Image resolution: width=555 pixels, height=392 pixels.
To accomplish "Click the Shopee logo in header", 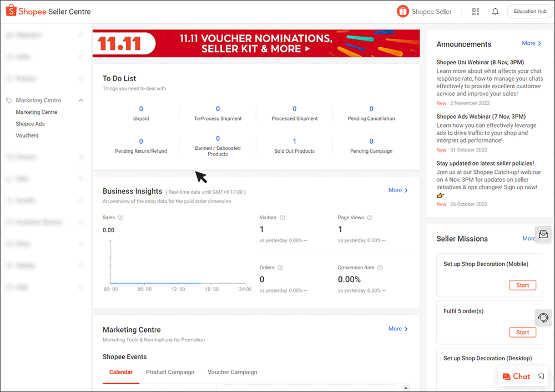I will coord(48,12).
